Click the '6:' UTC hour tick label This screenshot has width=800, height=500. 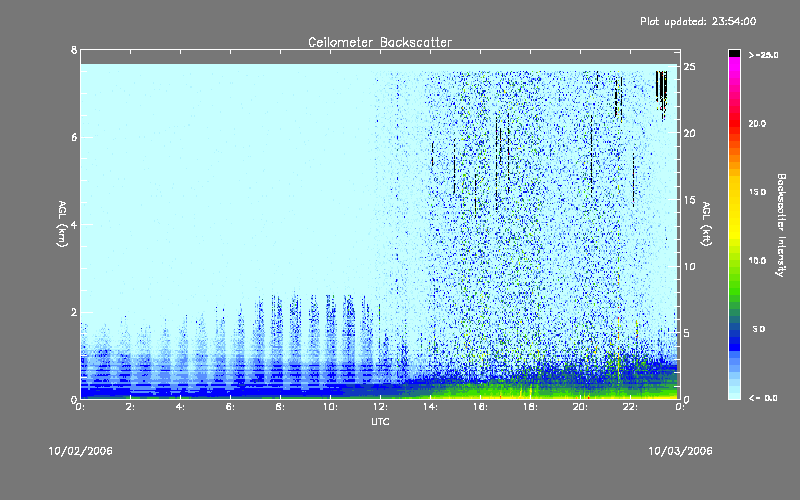point(231,407)
